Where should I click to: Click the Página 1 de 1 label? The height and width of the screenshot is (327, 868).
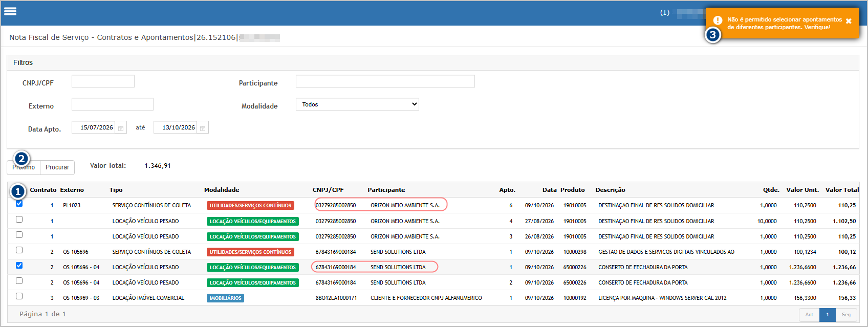click(43, 314)
